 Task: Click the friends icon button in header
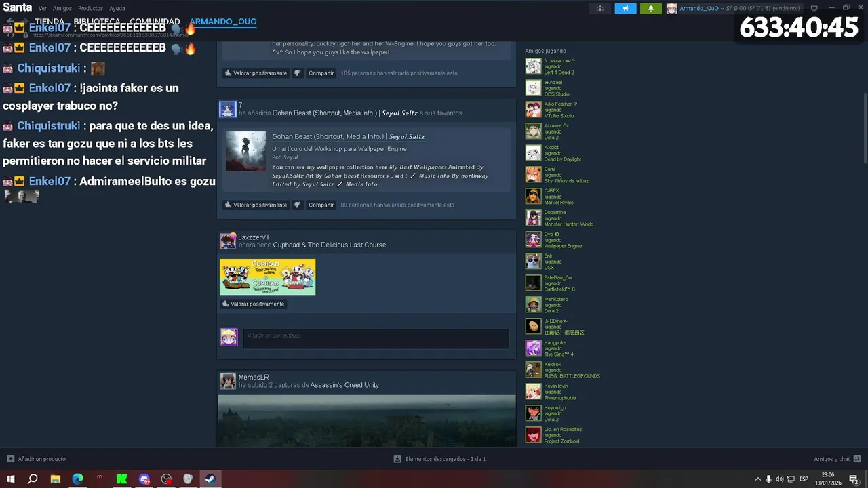point(599,8)
